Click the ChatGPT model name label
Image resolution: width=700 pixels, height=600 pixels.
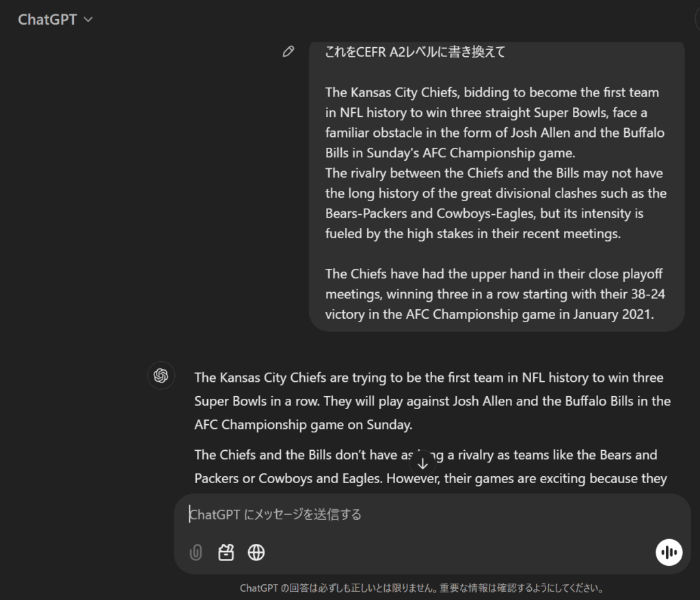tap(47, 20)
